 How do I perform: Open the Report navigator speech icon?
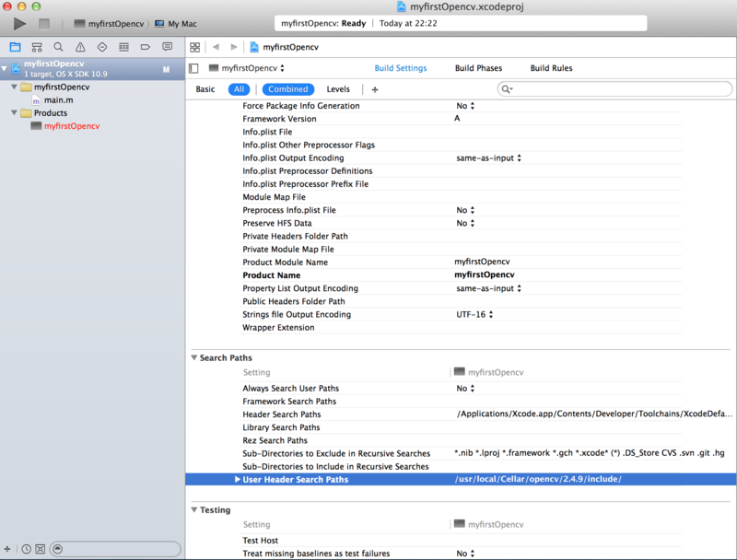pyautogui.click(x=167, y=47)
